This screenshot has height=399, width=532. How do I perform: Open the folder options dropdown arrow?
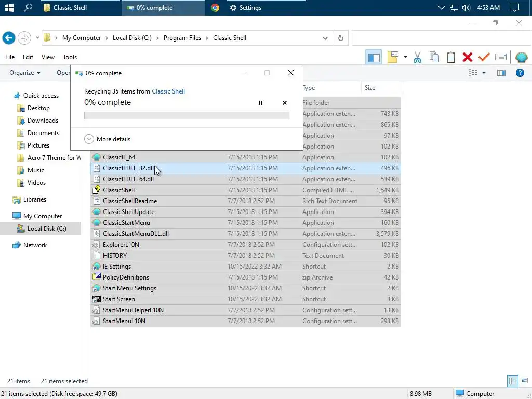tap(405, 57)
